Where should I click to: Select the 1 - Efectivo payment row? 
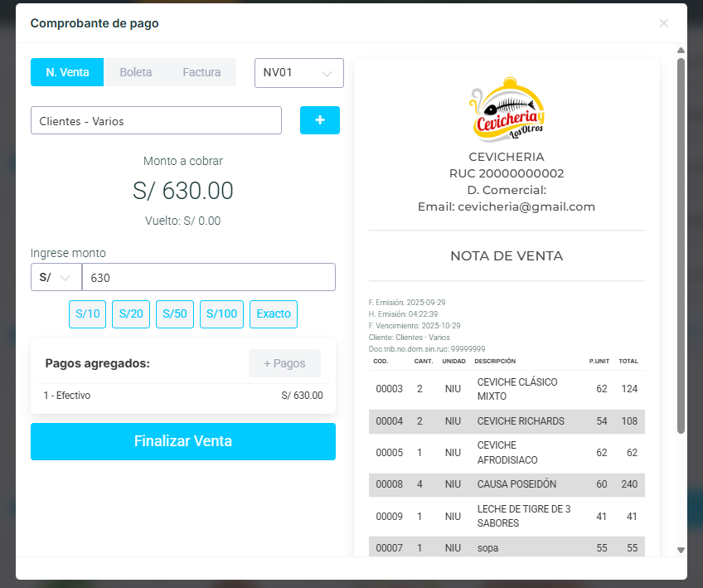[x=182, y=396]
